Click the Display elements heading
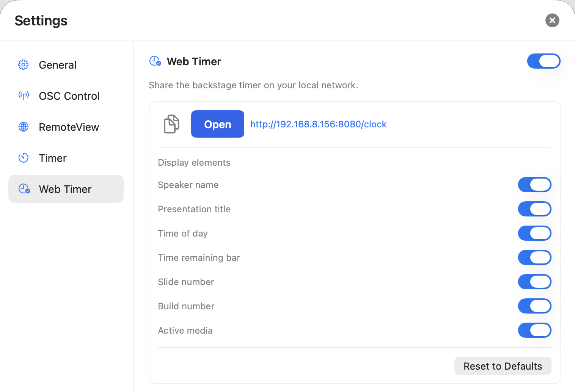This screenshot has width=575, height=392. coord(194,162)
